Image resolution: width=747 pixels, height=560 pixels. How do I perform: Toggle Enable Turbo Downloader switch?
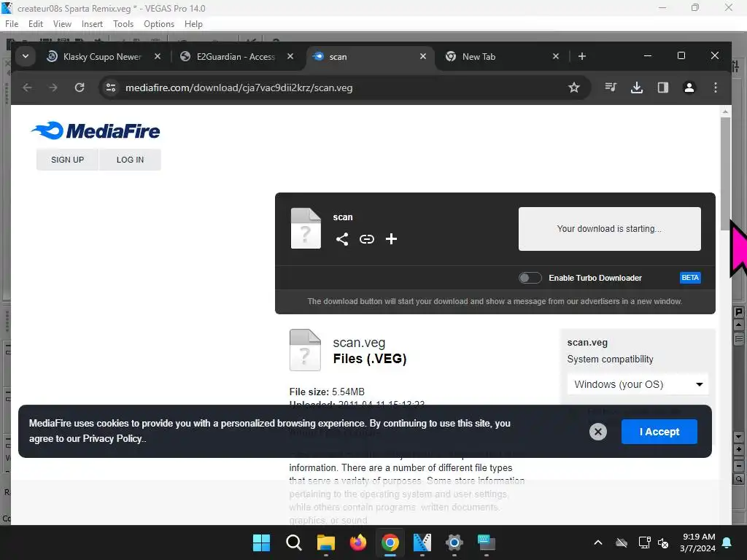pyautogui.click(x=530, y=278)
